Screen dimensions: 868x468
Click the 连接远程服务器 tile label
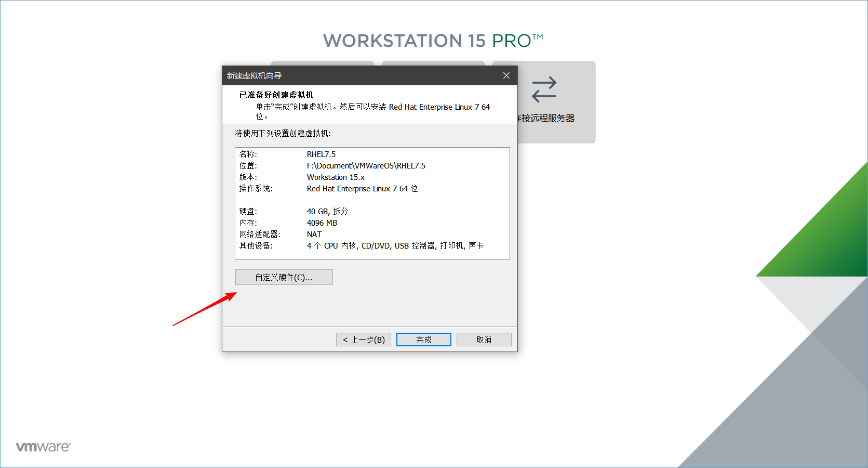(546, 118)
